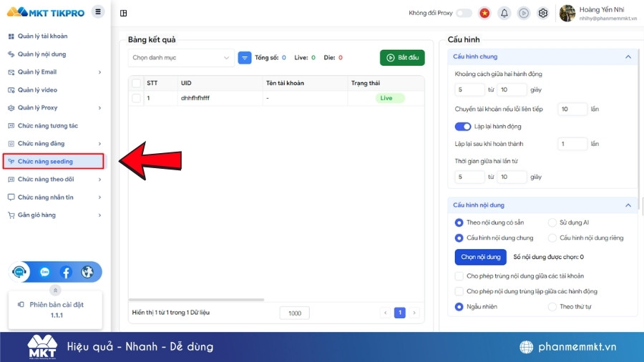Select Cấu hình nội dung chung option

tap(459, 238)
